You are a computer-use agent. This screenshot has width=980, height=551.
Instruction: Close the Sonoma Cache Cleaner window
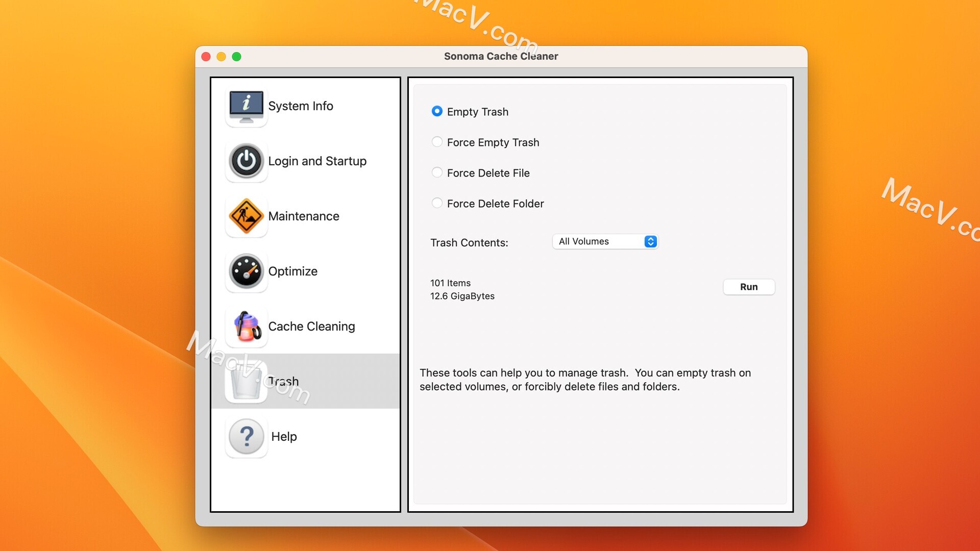206,57
